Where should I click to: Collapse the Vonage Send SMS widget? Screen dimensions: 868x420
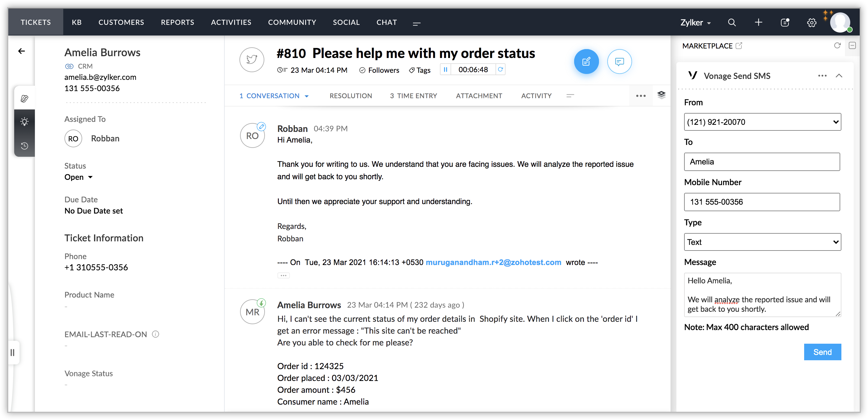839,75
